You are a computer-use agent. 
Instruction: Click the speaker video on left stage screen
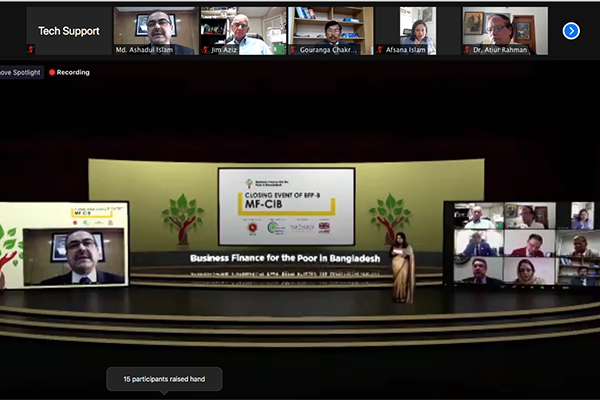click(x=74, y=257)
